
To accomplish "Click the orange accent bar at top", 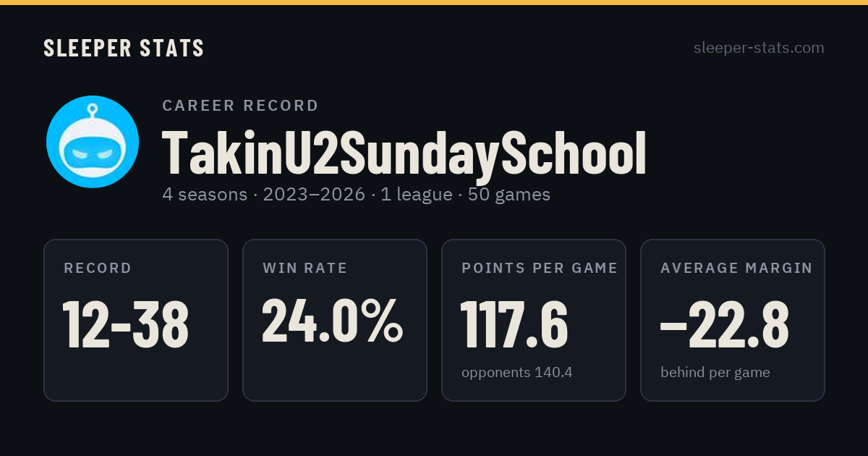I will point(434,2).
